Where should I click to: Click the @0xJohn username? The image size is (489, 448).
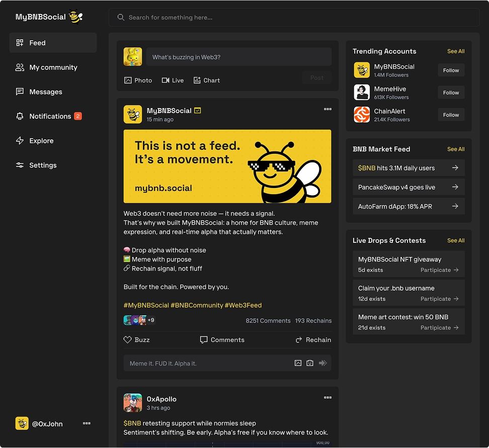point(47,424)
